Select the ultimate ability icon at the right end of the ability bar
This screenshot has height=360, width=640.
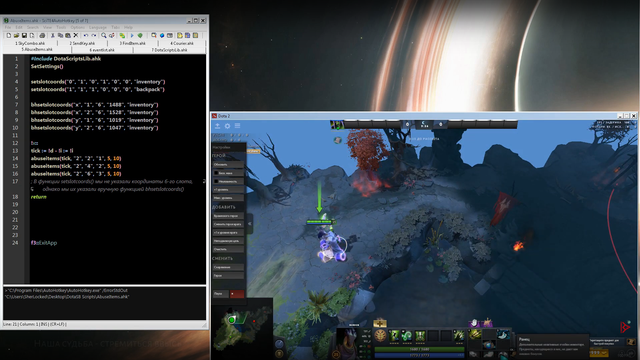[459, 336]
